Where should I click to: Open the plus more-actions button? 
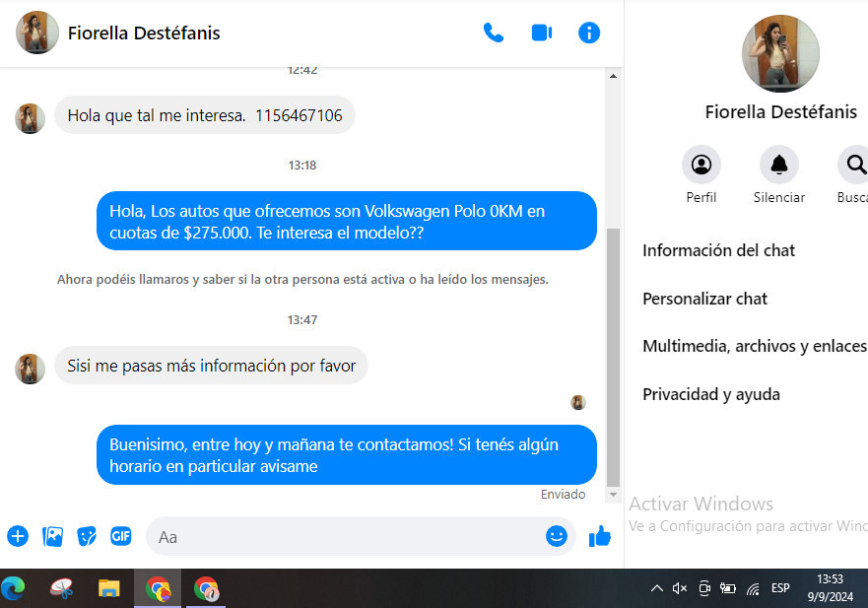(18, 536)
